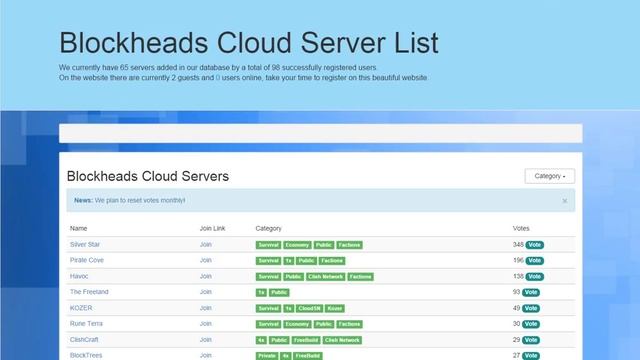Click the Public tag on Silver Star
Image resolution: width=640 pixels, height=360 pixels.
[x=324, y=245]
